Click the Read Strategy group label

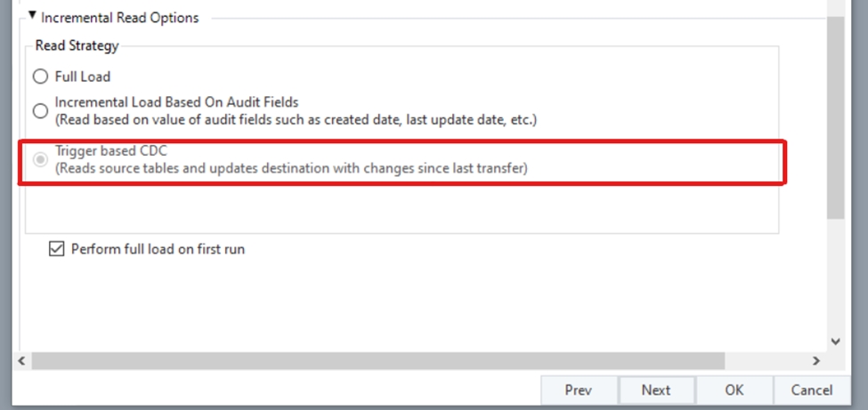(77, 45)
